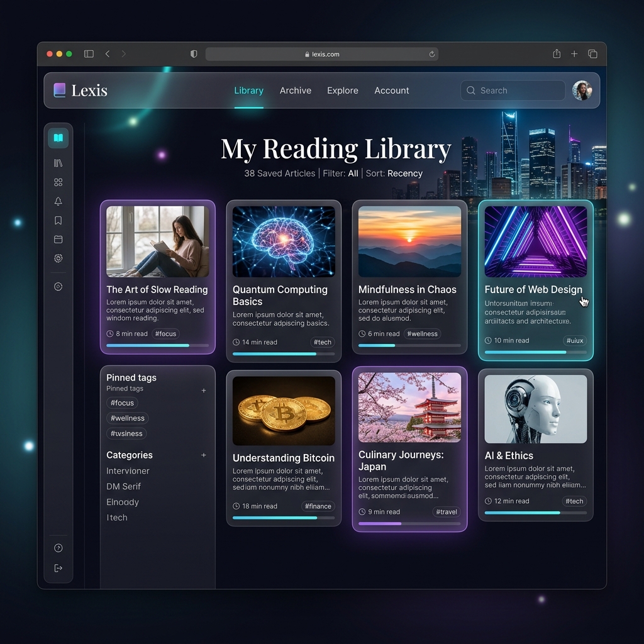The width and height of the screenshot is (644, 644).
Task: Click the lexis.com address bar
Action: [321, 54]
